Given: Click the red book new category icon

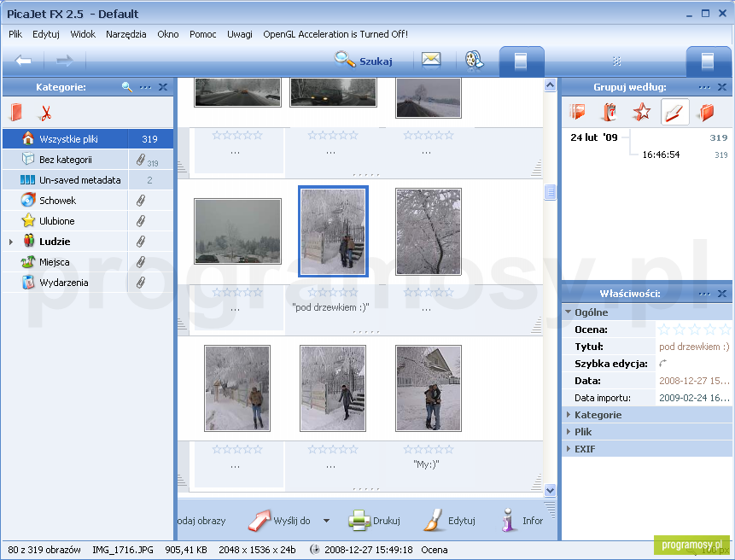Looking at the screenshot, I should 16,113.
